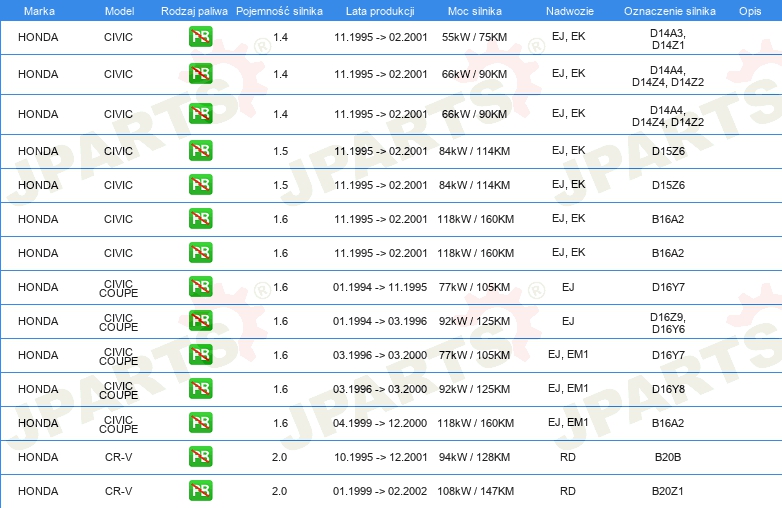
Task: Click the Oznaczenie silnika column header
Action: (x=669, y=11)
